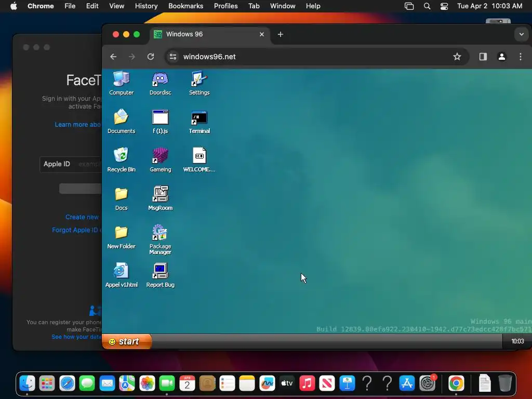Open the Documents folder icon
532x399 pixels.
click(121, 121)
